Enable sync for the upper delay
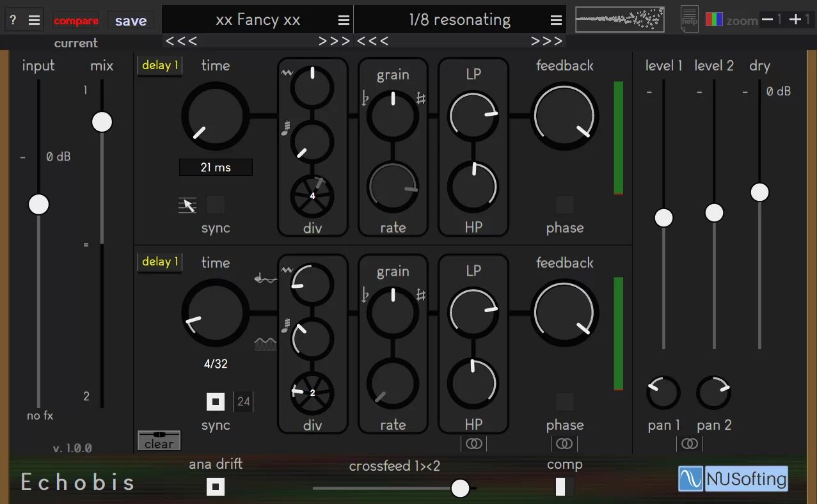 [x=216, y=205]
